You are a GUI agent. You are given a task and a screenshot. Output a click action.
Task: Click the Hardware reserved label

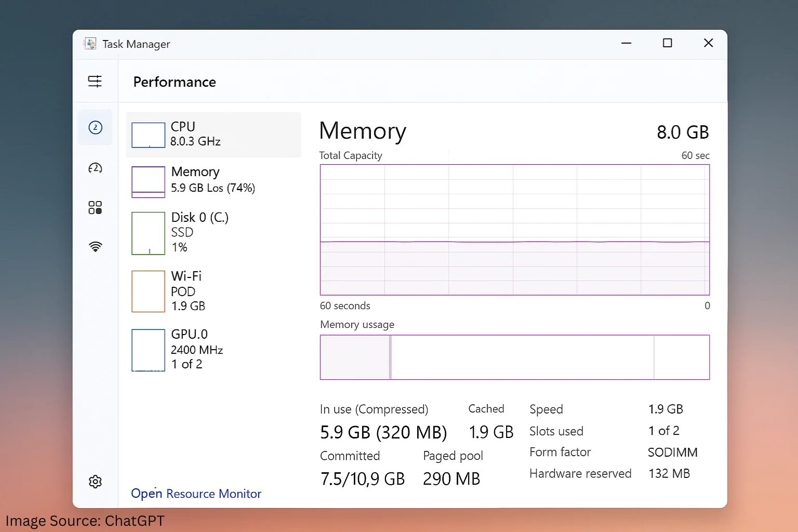(580, 473)
